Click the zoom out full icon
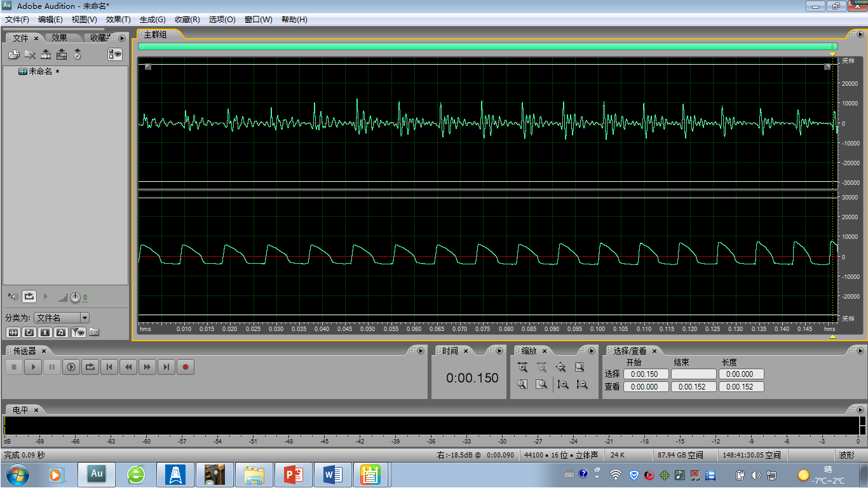 560,367
